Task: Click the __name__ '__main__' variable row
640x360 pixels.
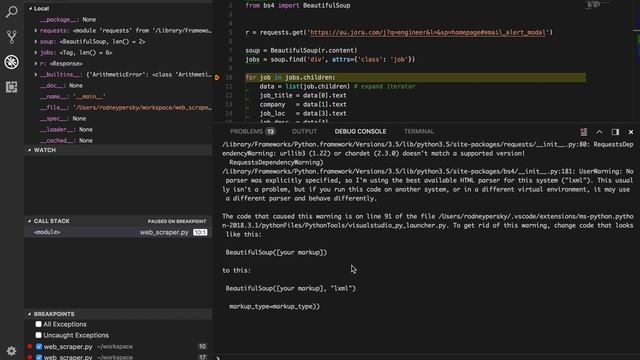Action: 118,97
